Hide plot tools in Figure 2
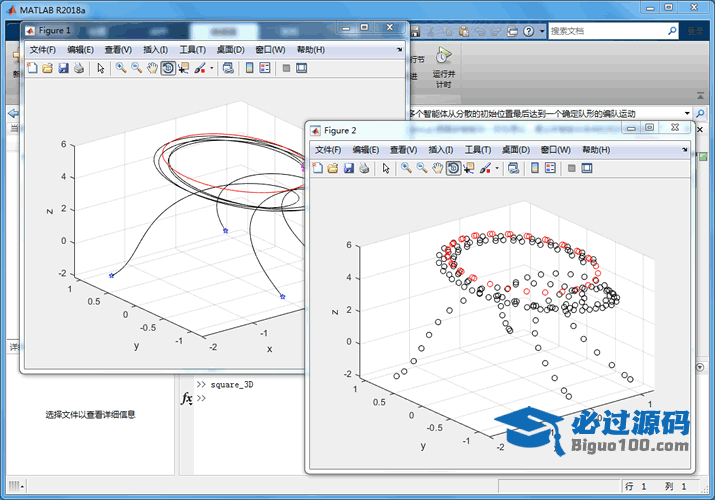The height and width of the screenshot is (500, 715). [571, 168]
